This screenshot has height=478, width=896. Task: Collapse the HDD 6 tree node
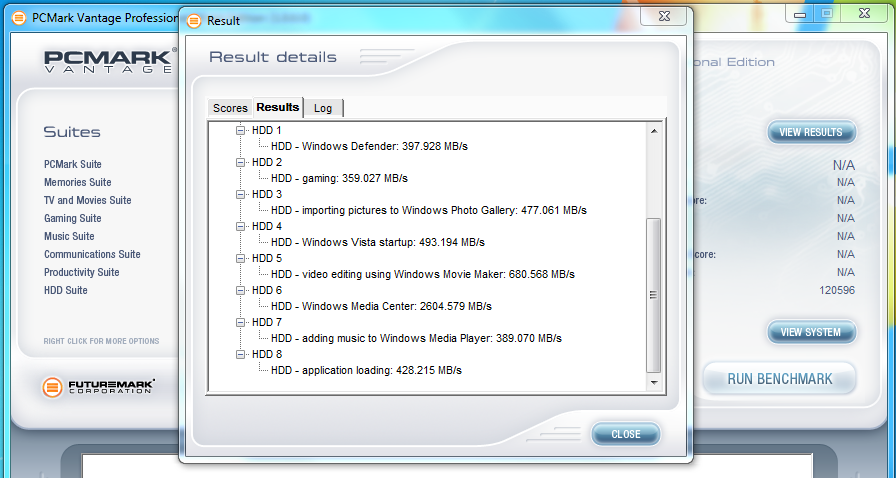[x=241, y=290]
